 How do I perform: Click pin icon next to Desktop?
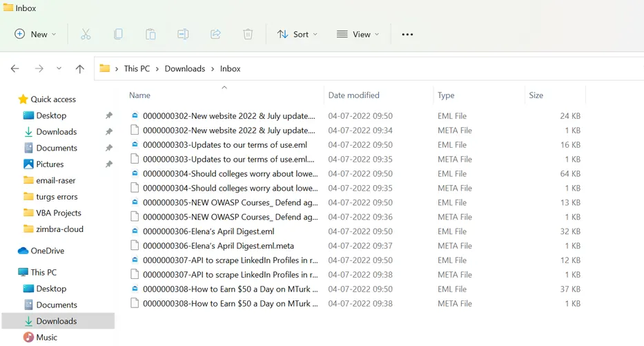pyautogui.click(x=109, y=115)
